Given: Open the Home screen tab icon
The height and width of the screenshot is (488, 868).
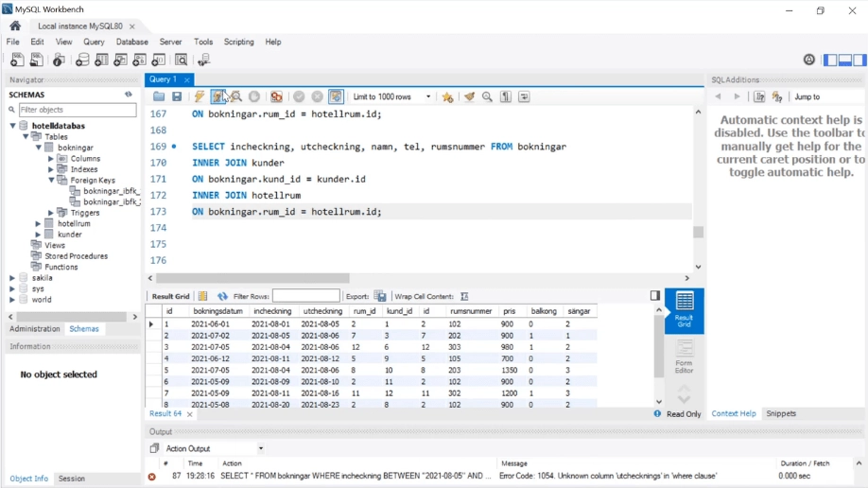Looking at the screenshot, I should [15, 26].
